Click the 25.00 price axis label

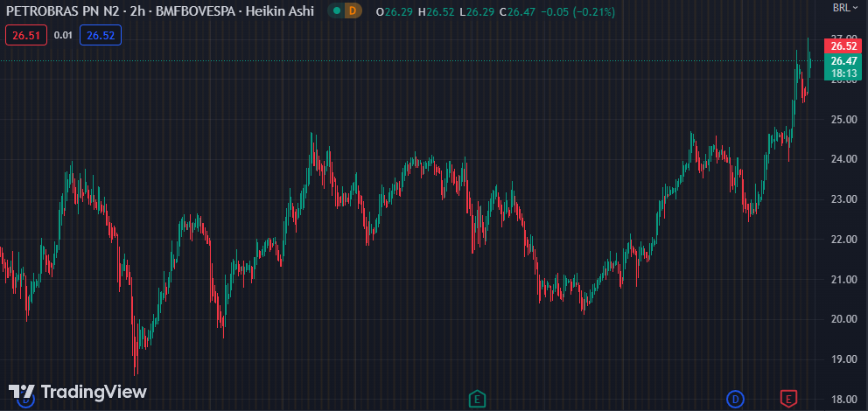tap(843, 120)
